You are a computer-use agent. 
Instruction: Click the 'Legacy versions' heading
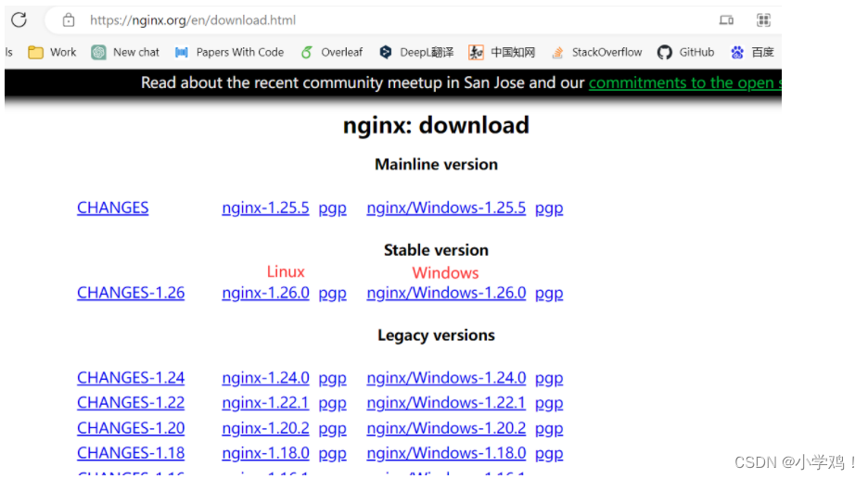point(436,335)
